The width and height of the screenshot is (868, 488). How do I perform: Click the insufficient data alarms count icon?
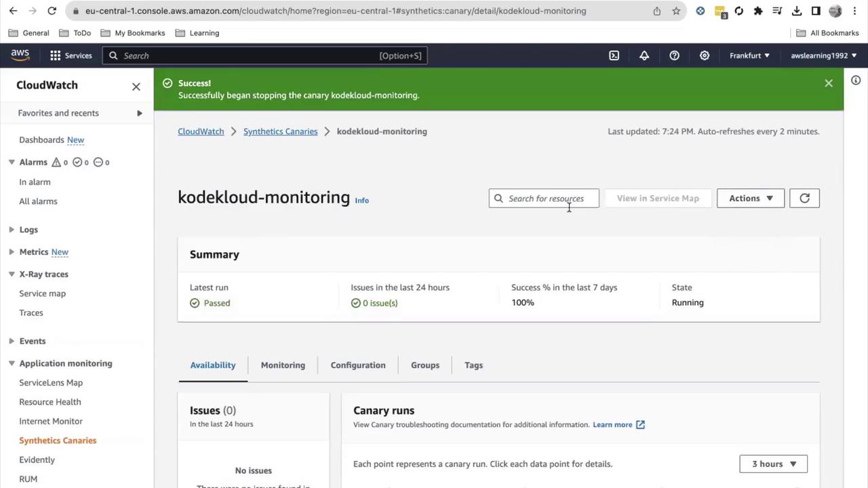point(98,162)
